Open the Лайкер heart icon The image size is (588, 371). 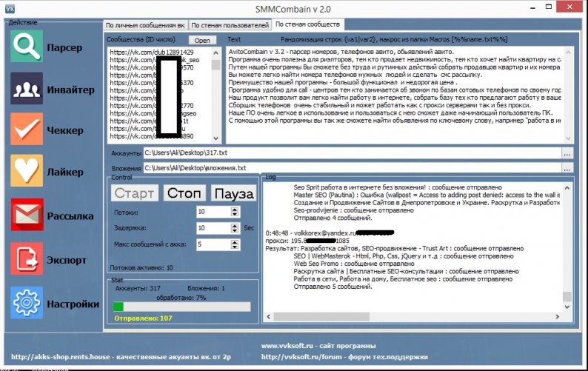(26, 170)
